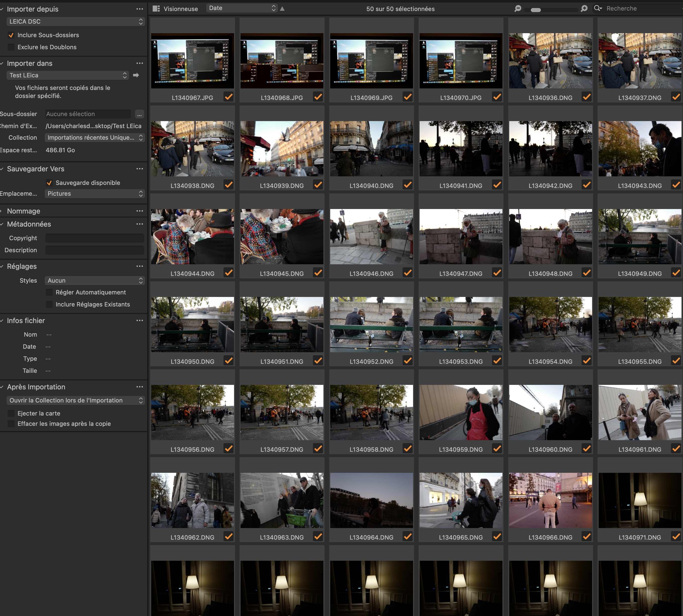Click the Sous-dossier browse button
683x616 pixels.
(x=139, y=114)
